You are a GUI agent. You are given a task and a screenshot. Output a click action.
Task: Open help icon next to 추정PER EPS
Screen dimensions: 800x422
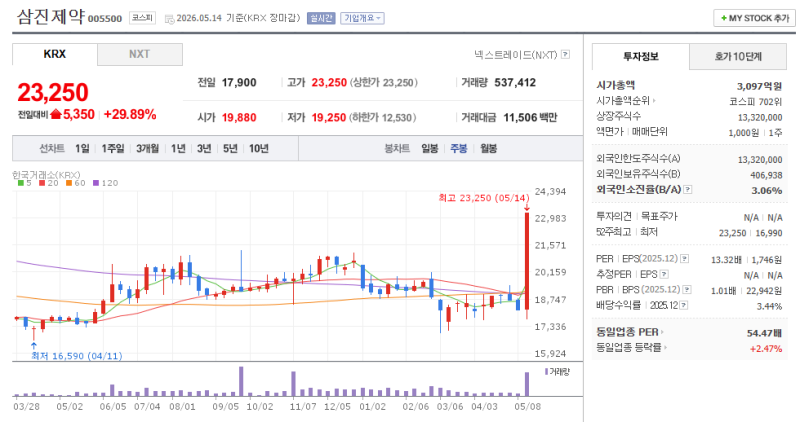click(x=664, y=275)
